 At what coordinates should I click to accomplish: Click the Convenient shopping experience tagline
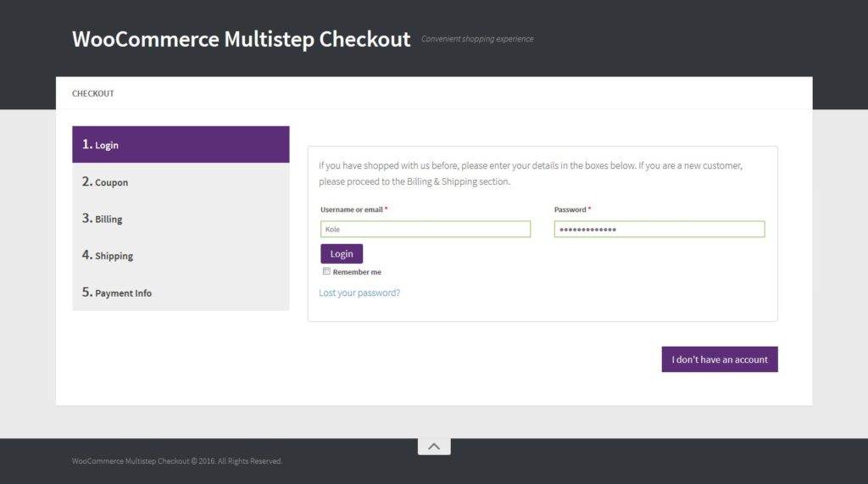pyautogui.click(x=477, y=39)
